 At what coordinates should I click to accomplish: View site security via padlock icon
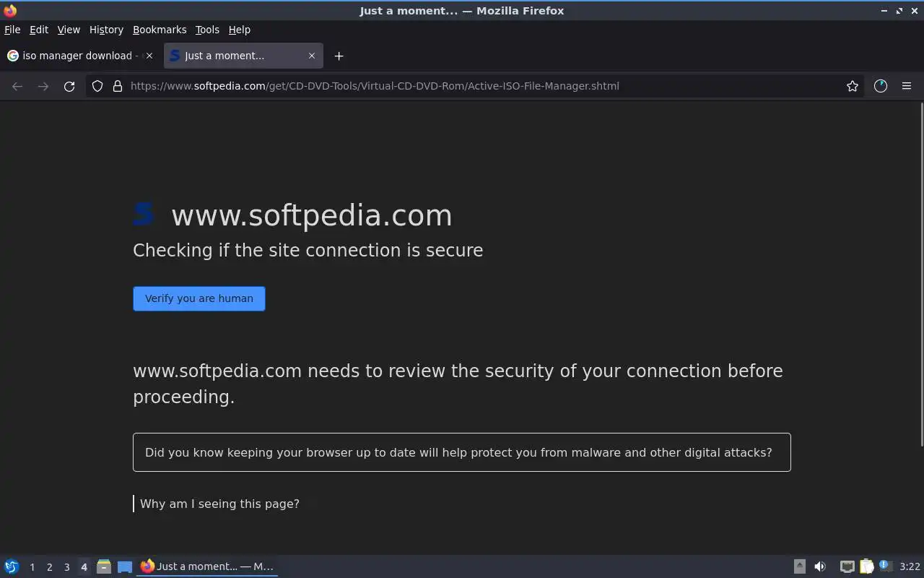[118, 86]
